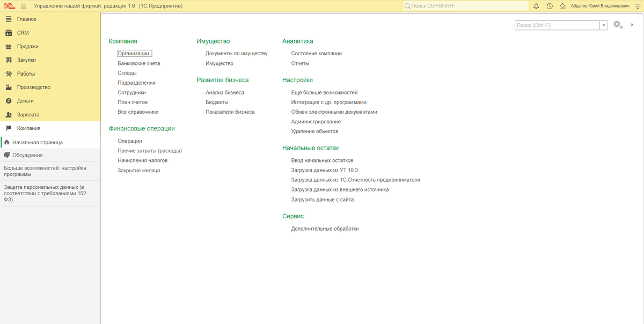This screenshot has height=324, width=644.
Task: Open Прочие затраты (расходы) link
Action: point(150,151)
